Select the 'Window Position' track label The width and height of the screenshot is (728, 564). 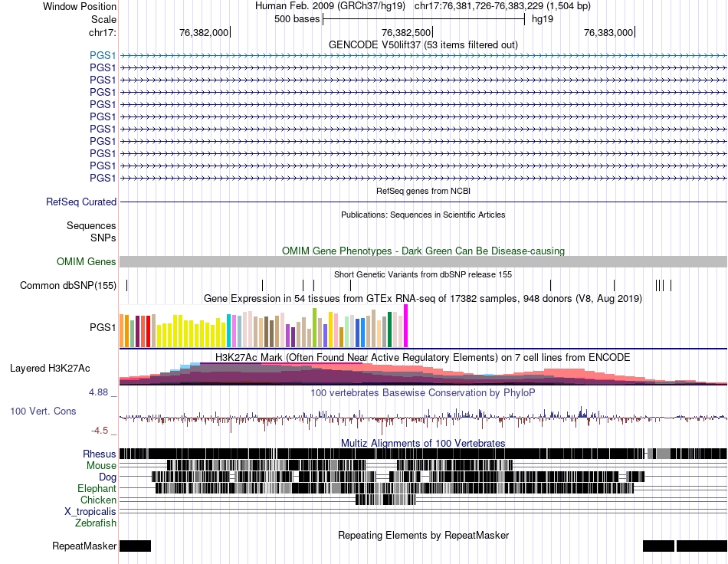[80, 6]
